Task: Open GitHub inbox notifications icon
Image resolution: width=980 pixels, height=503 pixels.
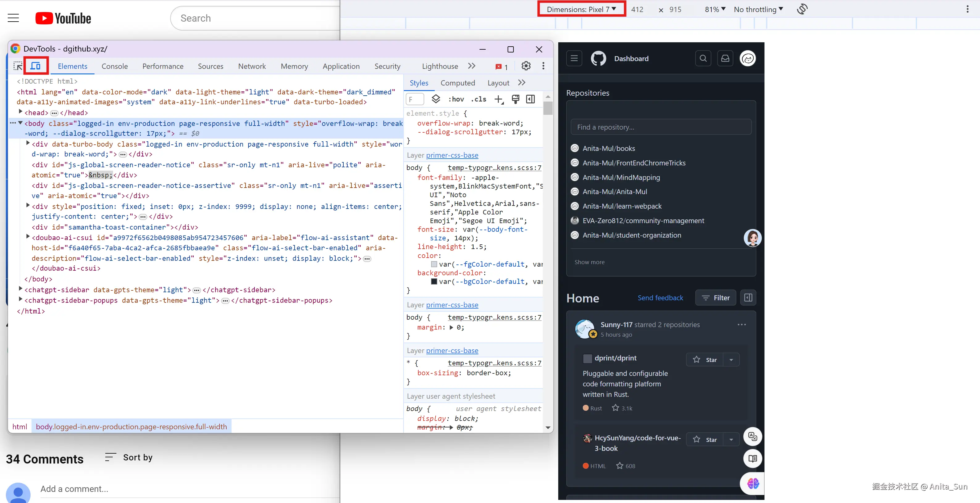Action: click(725, 59)
